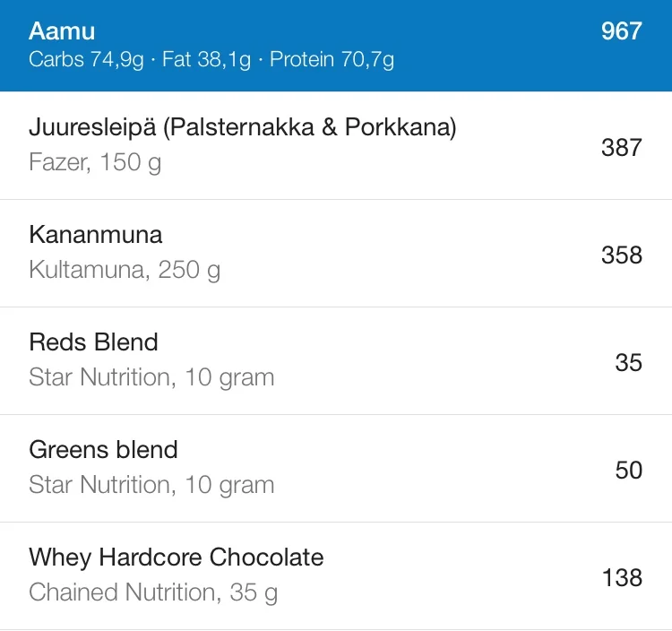Click the 50 calorie value

628,470
